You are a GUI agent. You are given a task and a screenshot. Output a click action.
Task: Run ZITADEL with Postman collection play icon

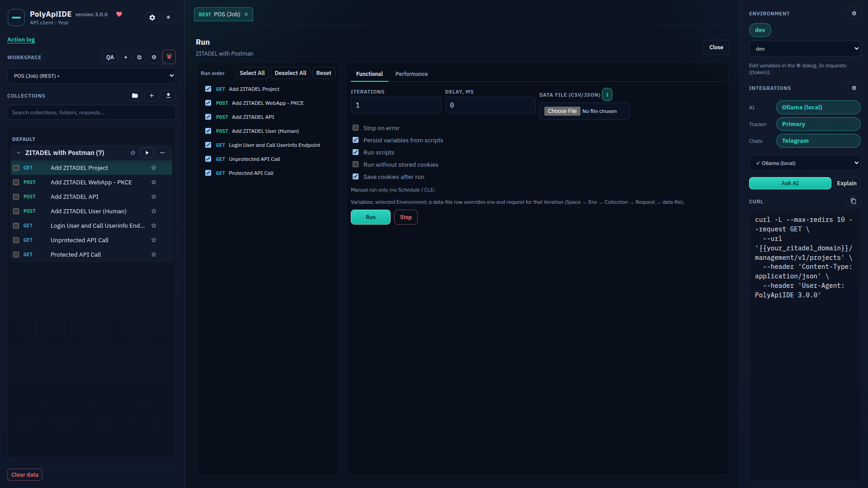point(147,153)
